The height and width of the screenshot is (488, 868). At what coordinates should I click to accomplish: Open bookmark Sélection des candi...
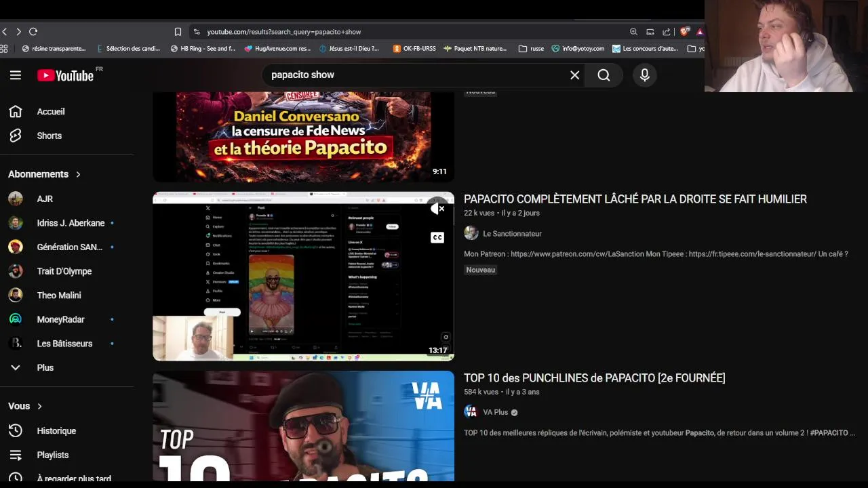tap(129, 49)
